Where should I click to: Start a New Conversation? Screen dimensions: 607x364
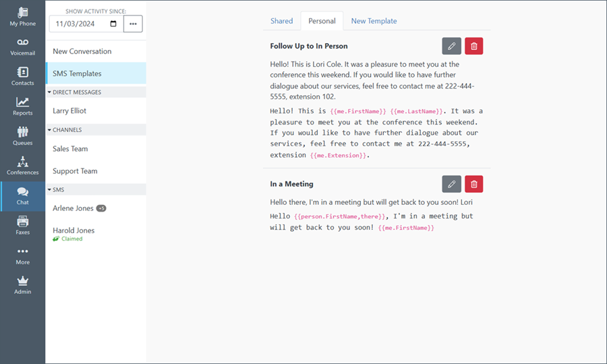82,51
